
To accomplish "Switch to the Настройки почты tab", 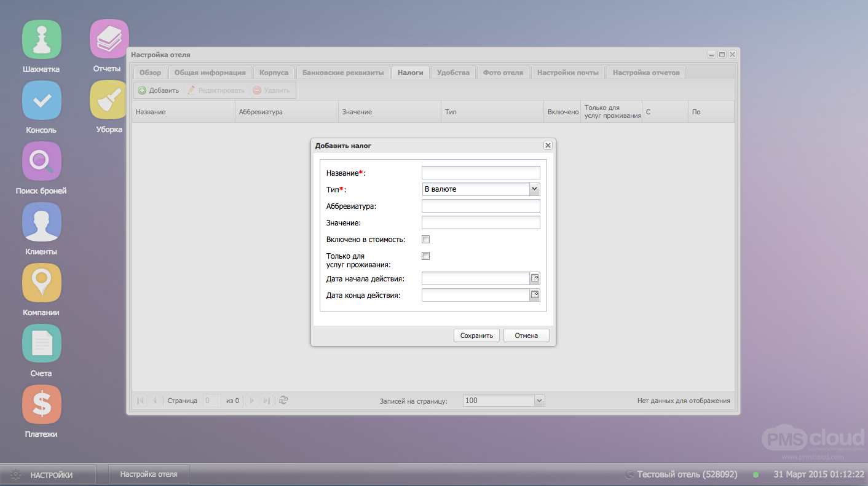I will [567, 73].
